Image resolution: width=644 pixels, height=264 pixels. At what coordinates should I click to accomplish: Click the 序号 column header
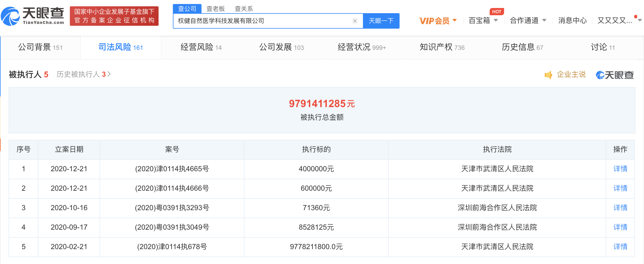23,149
